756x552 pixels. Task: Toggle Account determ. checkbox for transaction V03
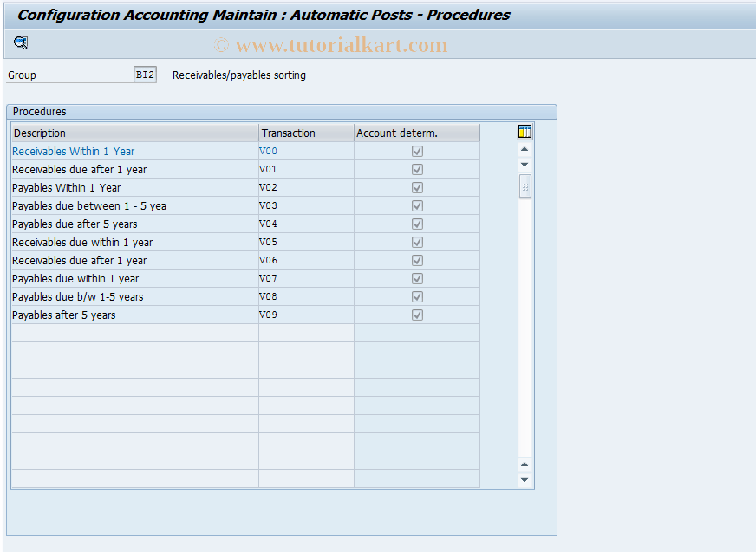(417, 205)
